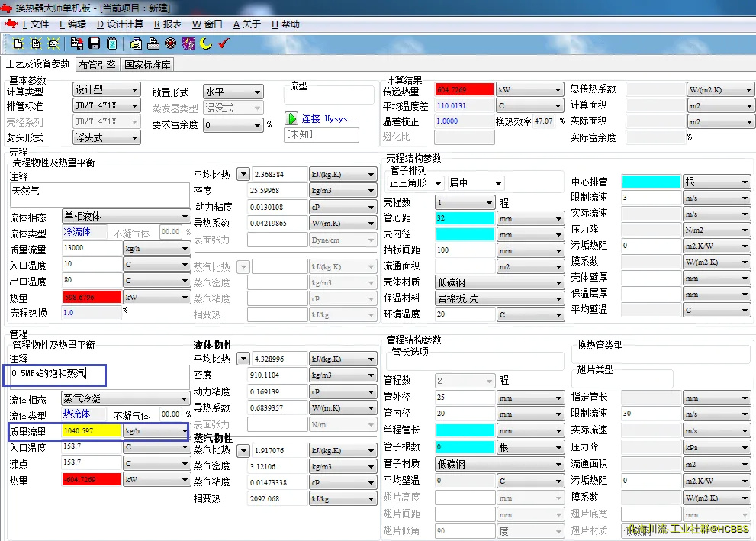756x541 pixels.
Task: Open the 保温材料 岩棉板 dropdown
Action: click(500, 298)
